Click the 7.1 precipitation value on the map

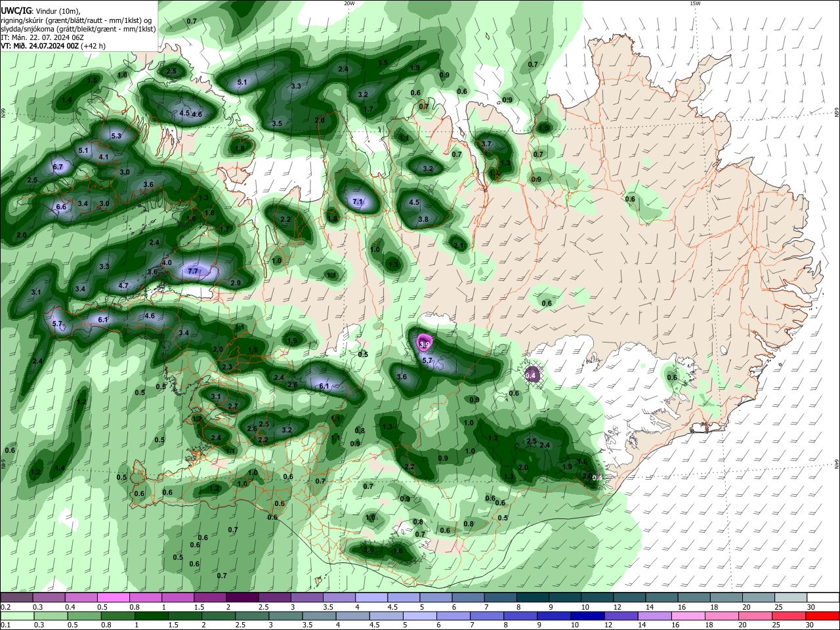(358, 202)
